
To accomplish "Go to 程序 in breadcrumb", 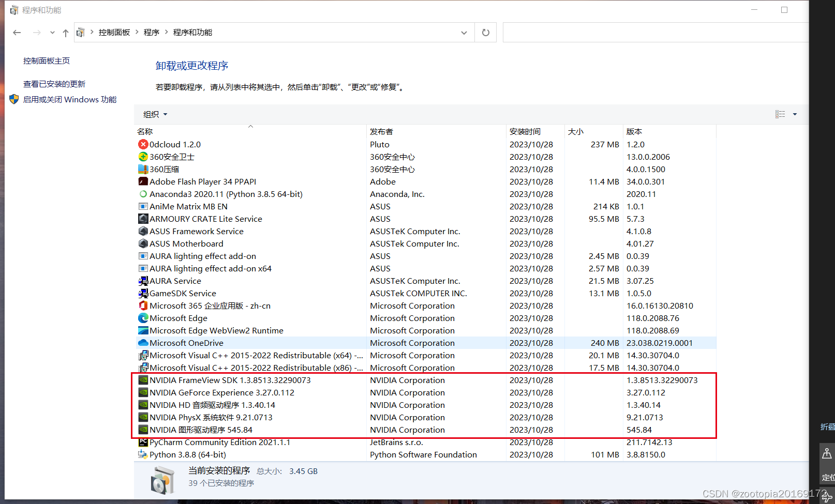I will 152,32.
